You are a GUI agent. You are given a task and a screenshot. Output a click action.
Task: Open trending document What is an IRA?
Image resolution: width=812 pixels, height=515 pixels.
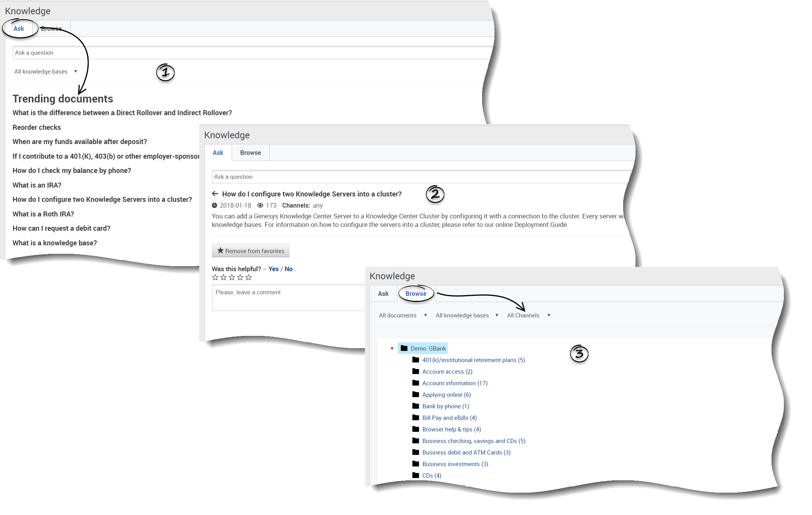(37, 185)
